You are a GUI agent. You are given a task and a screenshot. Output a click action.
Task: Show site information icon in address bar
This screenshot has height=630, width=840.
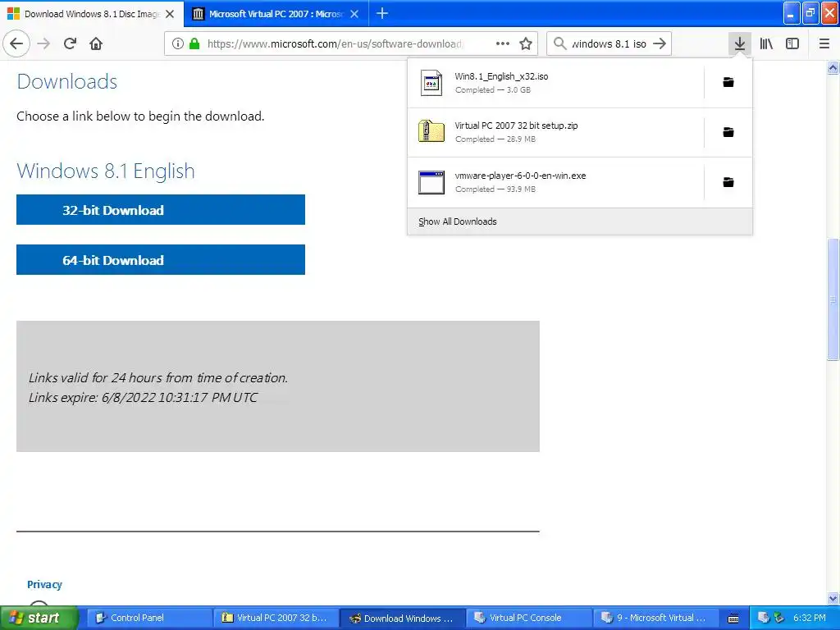tap(178, 43)
